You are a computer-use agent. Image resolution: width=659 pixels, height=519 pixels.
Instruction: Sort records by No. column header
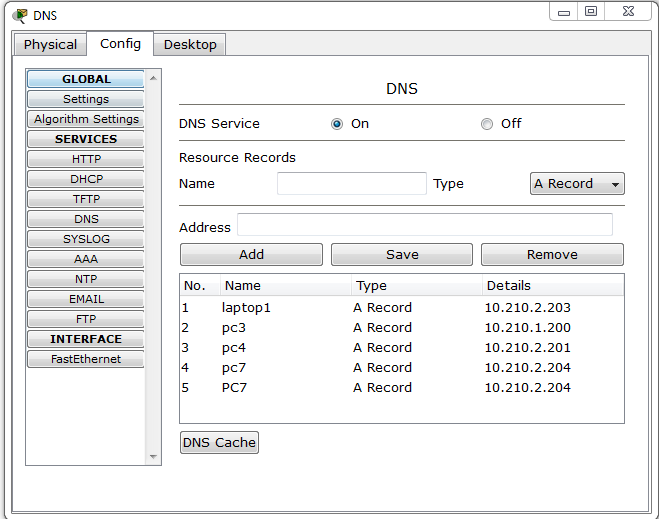click(200, 286)
